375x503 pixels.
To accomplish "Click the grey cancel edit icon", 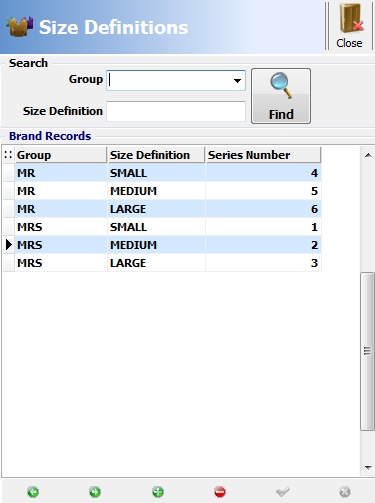I will [x=345, y=492].
